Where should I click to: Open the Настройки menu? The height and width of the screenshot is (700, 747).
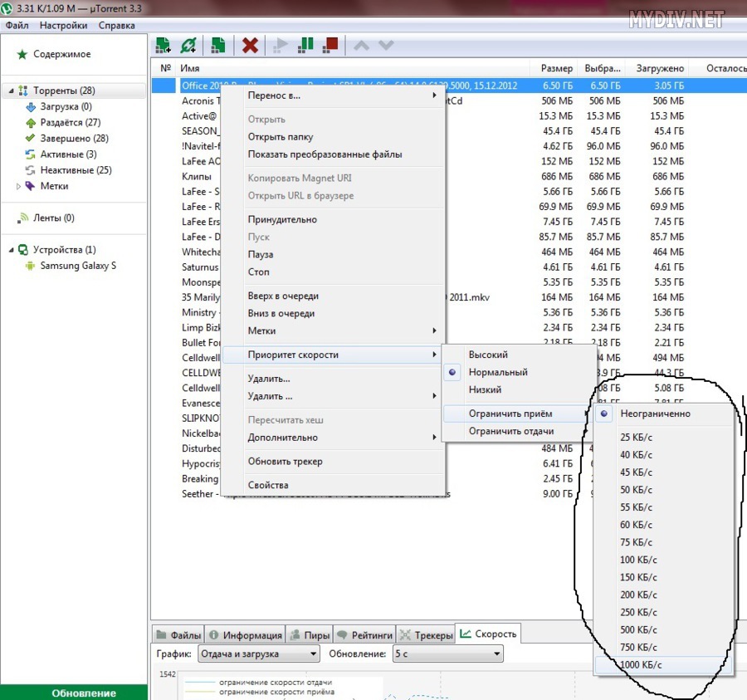63,25
